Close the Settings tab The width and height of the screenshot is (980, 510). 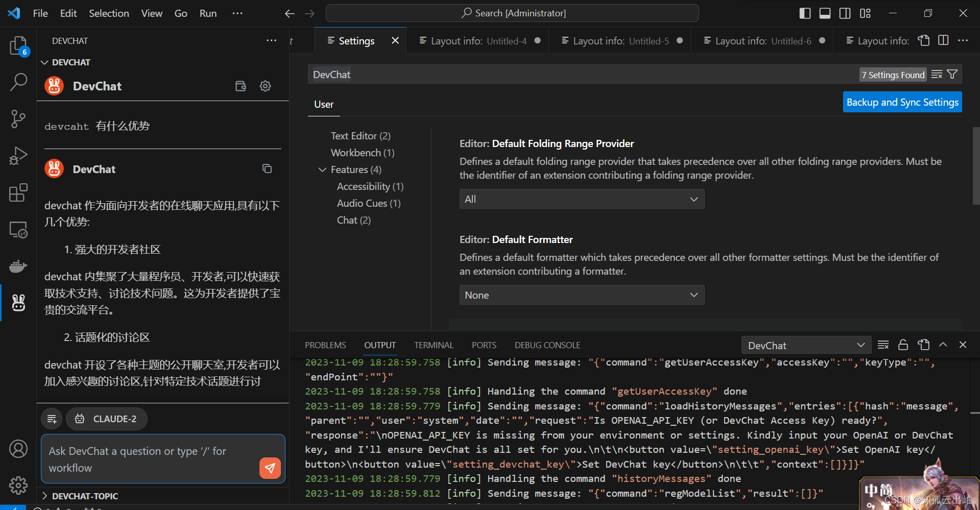[395, 40]
